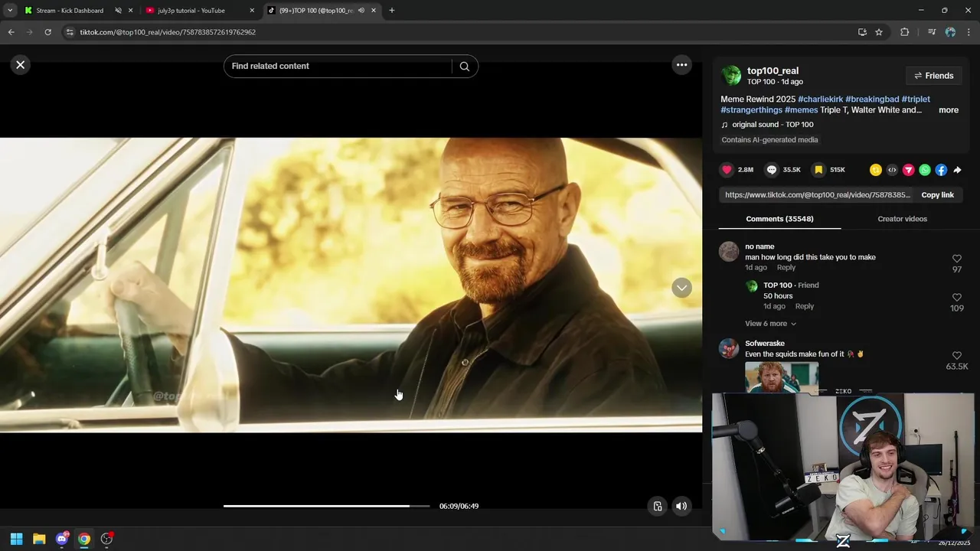Bookmark this page with the star

879,32
